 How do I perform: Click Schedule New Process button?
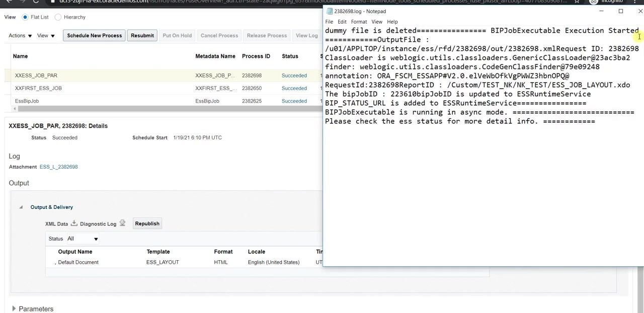click(x=95, y=36)
